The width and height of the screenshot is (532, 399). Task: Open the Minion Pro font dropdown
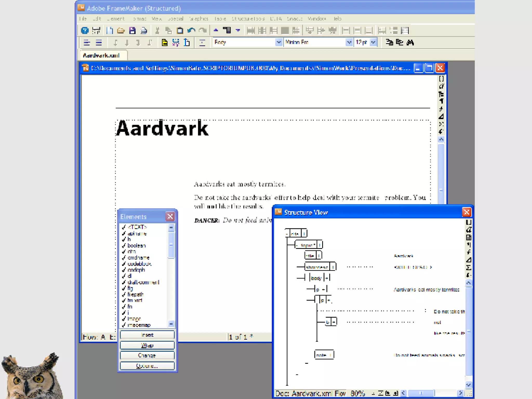349,42
